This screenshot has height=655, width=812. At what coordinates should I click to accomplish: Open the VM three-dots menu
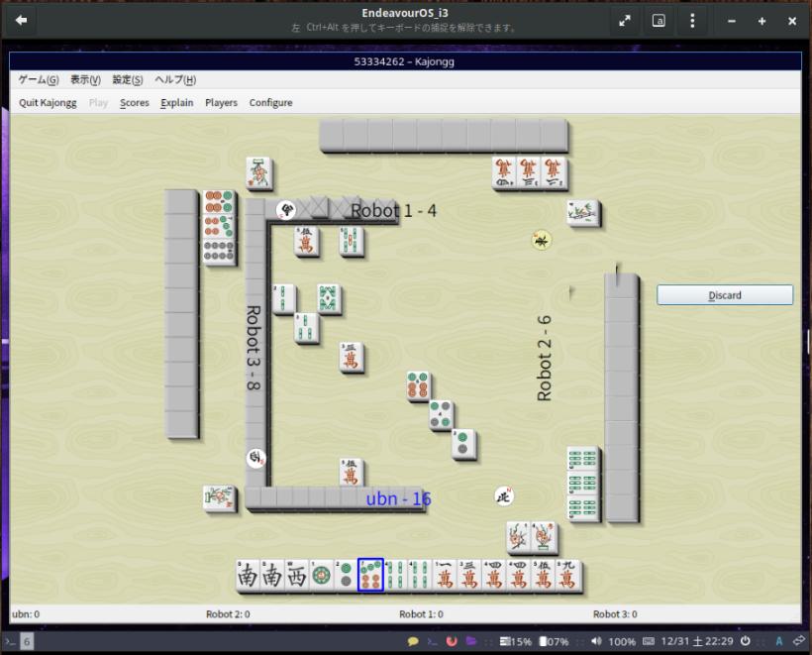692,21
